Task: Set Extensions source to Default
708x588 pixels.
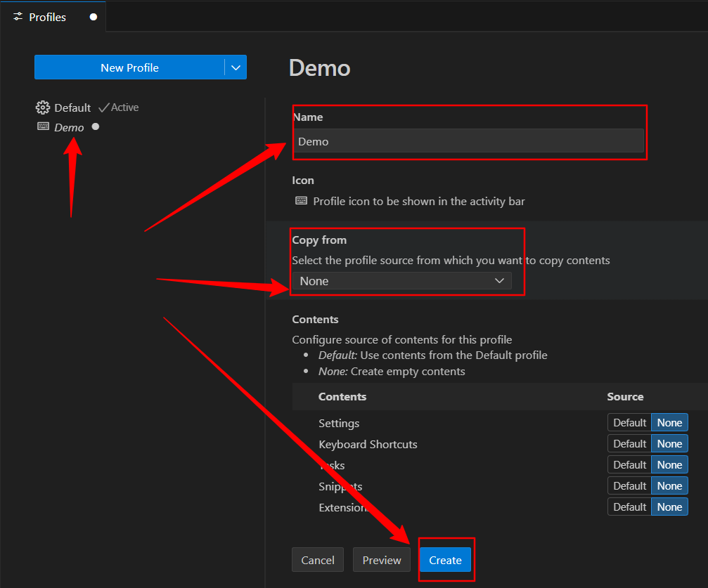Action: (629, 507)
